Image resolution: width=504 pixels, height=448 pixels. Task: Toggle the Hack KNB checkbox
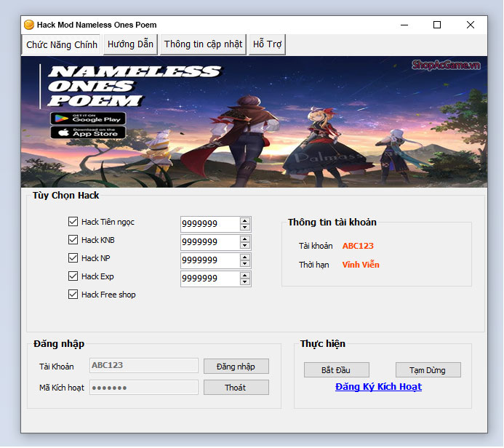[73, 240]
